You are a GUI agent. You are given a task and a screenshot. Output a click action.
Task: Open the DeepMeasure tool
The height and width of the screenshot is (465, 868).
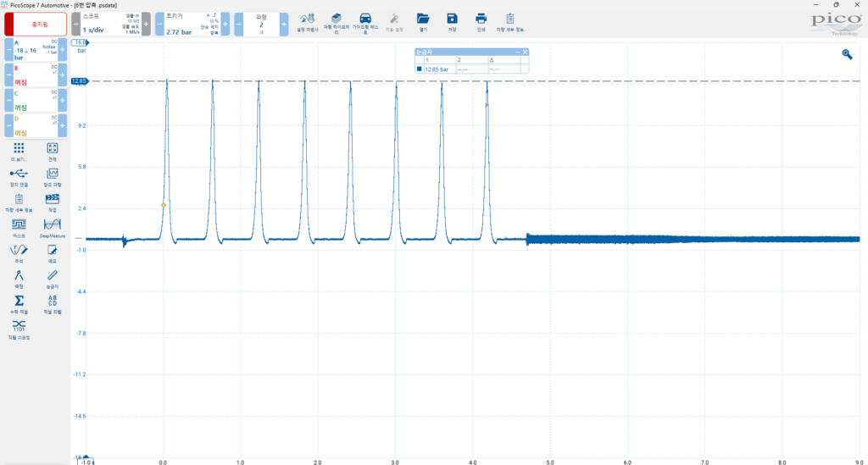point(52,226)
